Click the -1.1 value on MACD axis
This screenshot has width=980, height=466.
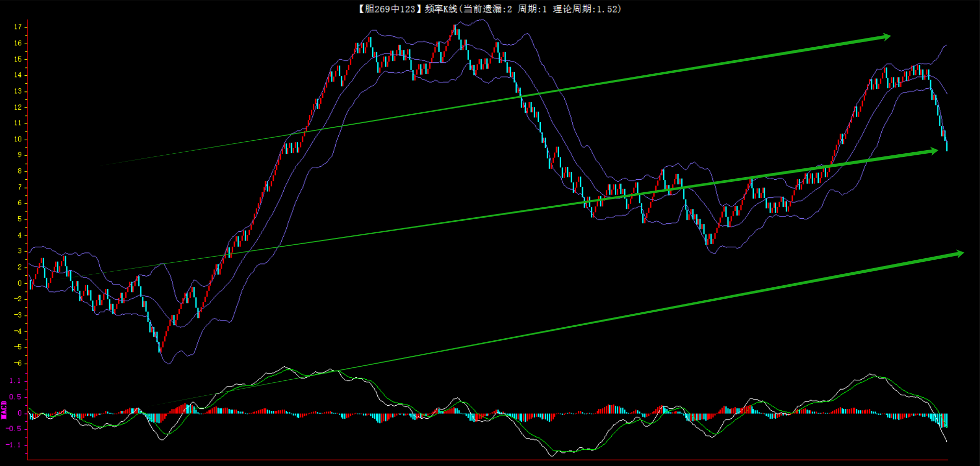coord(14,445)
